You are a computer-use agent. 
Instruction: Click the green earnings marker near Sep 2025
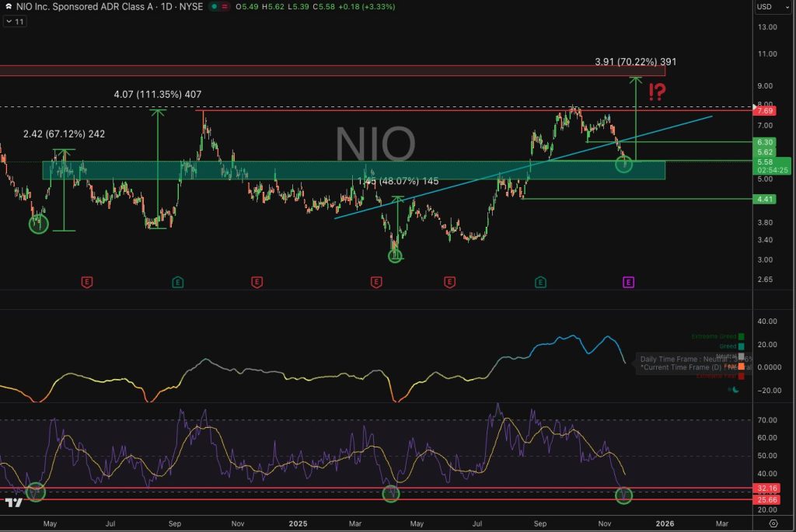pos(539,282)
